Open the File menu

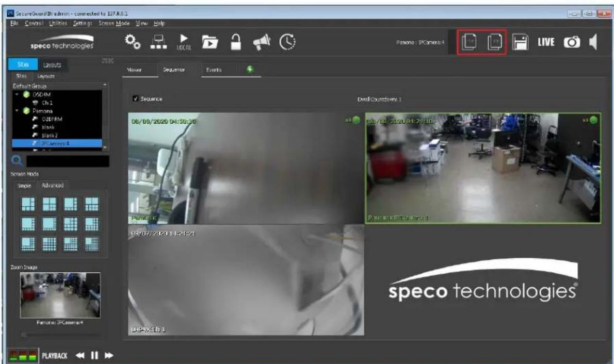point(14,24)
